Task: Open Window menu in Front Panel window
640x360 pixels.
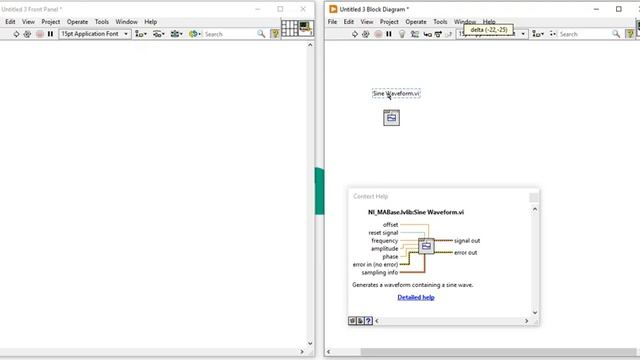Action: coord(126,22)
